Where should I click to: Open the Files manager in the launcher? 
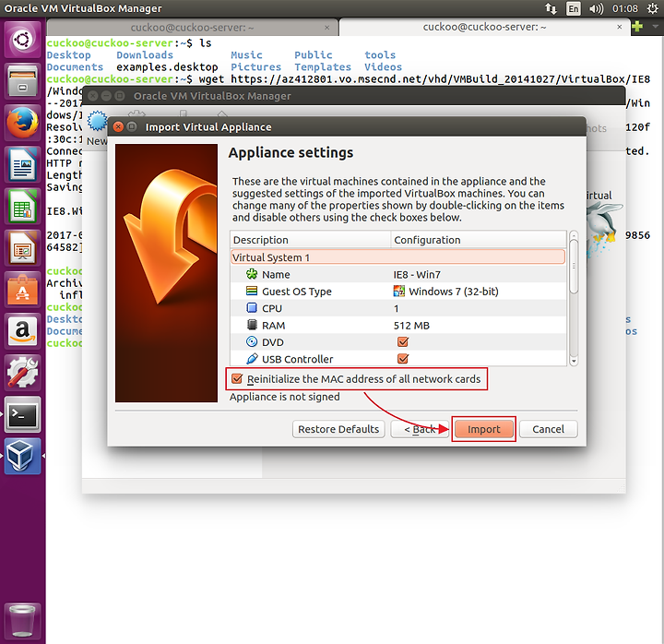coord(22,81)
